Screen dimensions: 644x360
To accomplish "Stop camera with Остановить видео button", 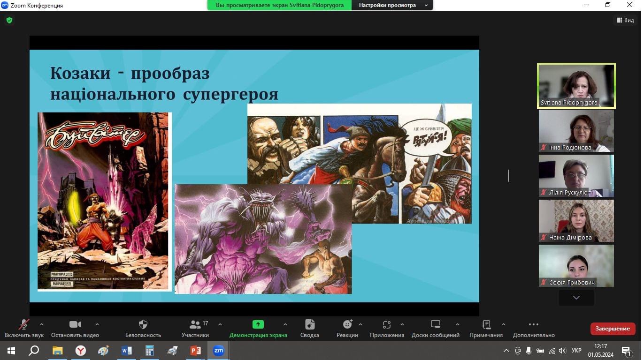I will pos(75,329).
